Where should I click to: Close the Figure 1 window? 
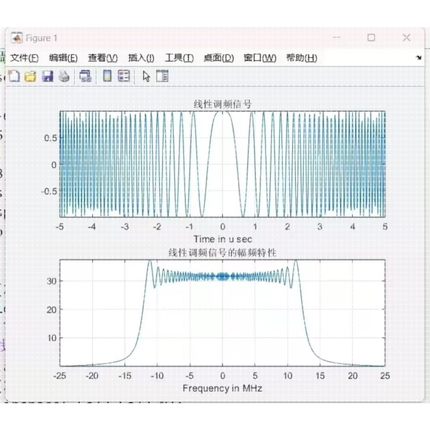406,37
